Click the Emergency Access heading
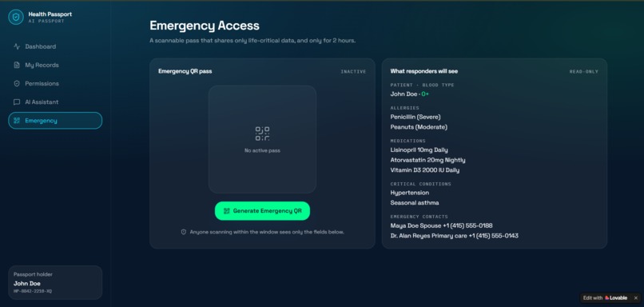The image size is (644, 307). [x=205, y=26]
